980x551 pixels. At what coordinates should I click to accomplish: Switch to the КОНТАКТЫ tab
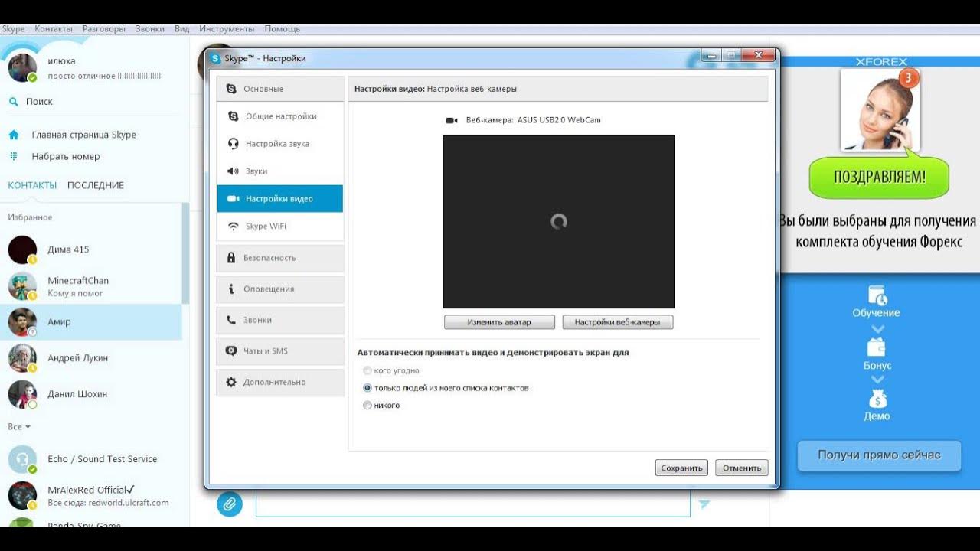[x=32, y=185]
